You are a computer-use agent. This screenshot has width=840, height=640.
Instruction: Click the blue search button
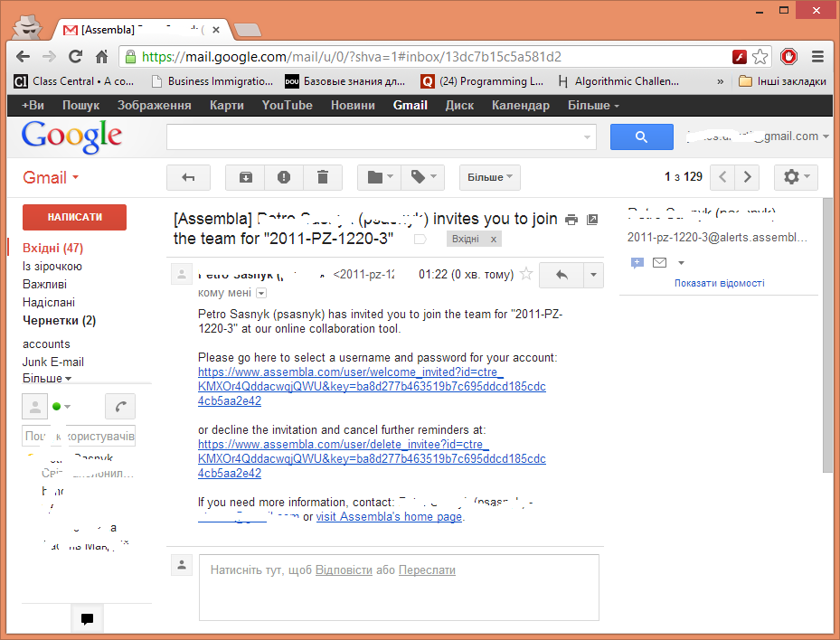coord(641,137)
